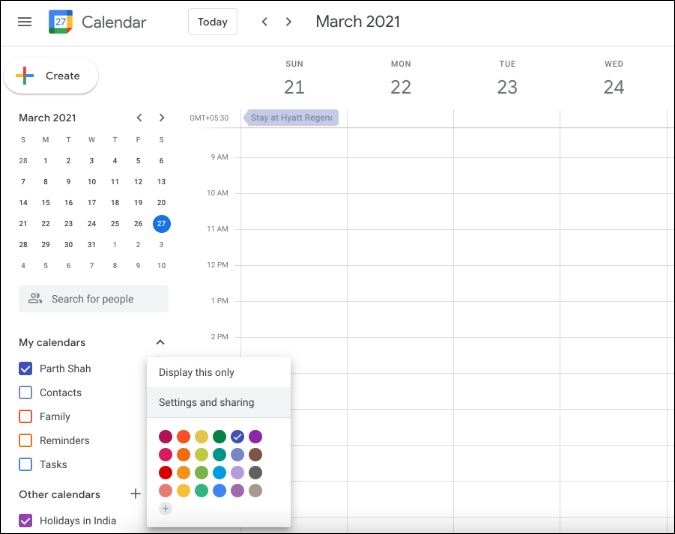Pick the beige bottom-row swatch
The width and height of the screenshot is (675, 534).
(x=255, y=491)
